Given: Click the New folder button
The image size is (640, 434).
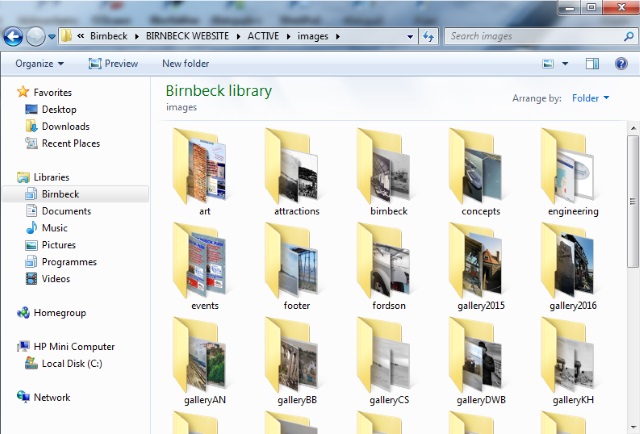Looking at the screenshot, I should (x=185, y=63).
